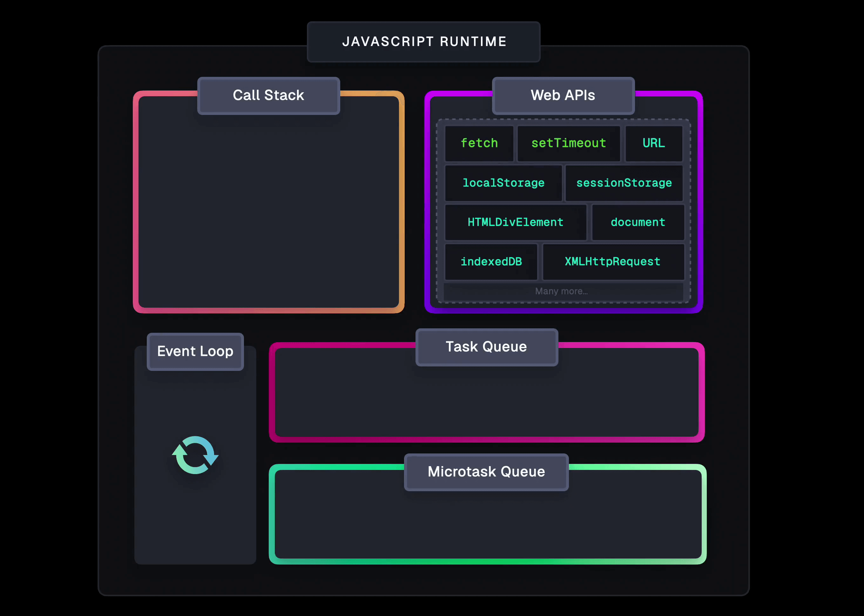Screen dimensions: 864x616
Task: Open the Web APIs panel header
Action: pyautogui.click(x=563, y=96)
